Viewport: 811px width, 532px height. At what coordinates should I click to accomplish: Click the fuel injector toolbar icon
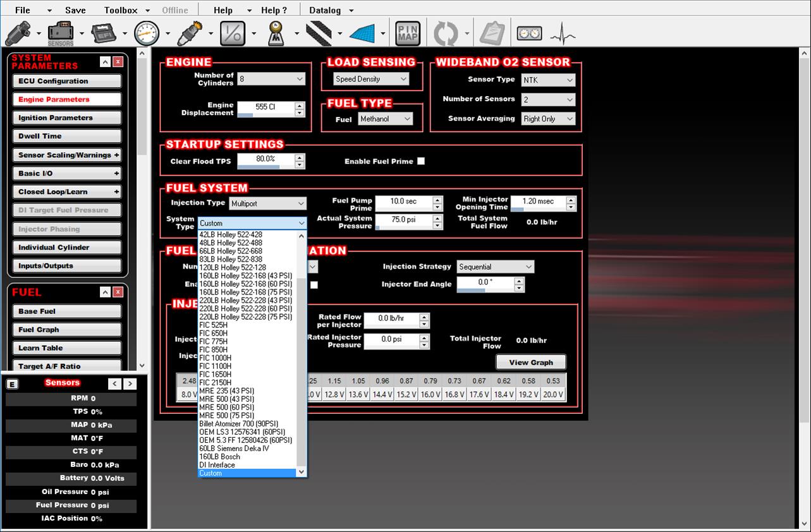tap(18, 33)
